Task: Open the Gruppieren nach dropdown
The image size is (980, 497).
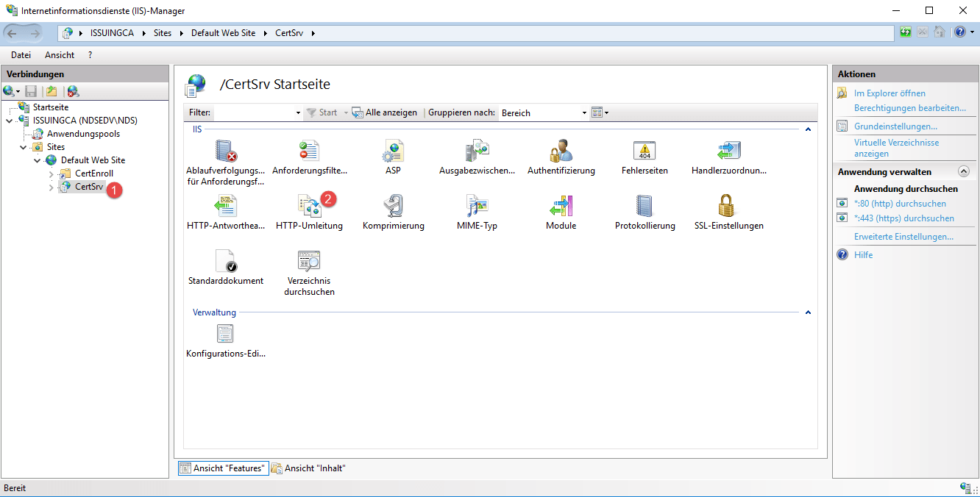Action: [544, 112]
